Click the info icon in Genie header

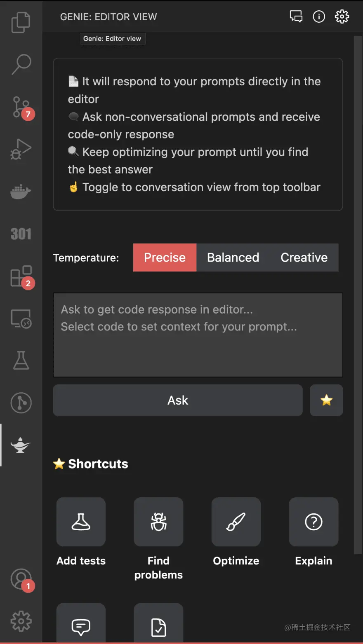[319, 16]
